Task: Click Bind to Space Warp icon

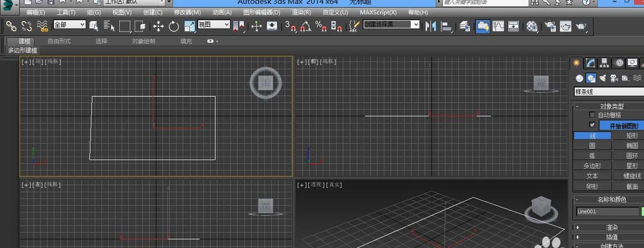Action: click(x=43, y=26)
